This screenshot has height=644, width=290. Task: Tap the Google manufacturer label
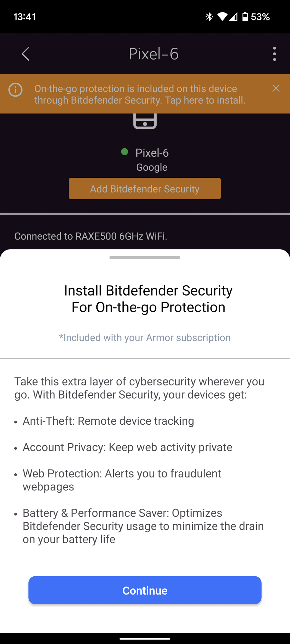152,167
